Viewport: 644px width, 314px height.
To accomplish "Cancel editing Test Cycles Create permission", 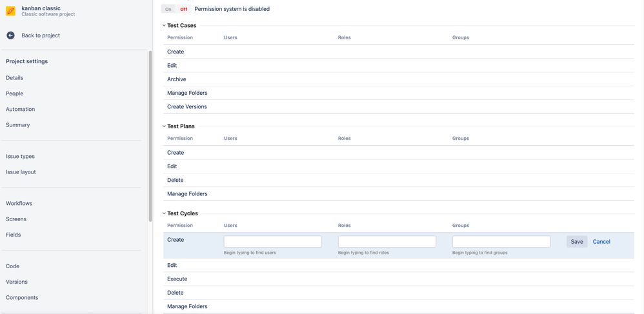I will coord(601,241).
